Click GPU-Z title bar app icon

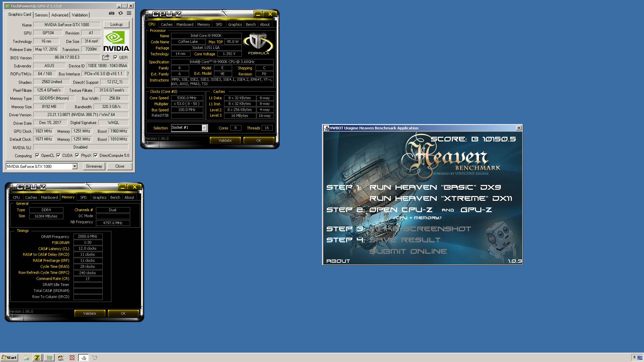7,6
